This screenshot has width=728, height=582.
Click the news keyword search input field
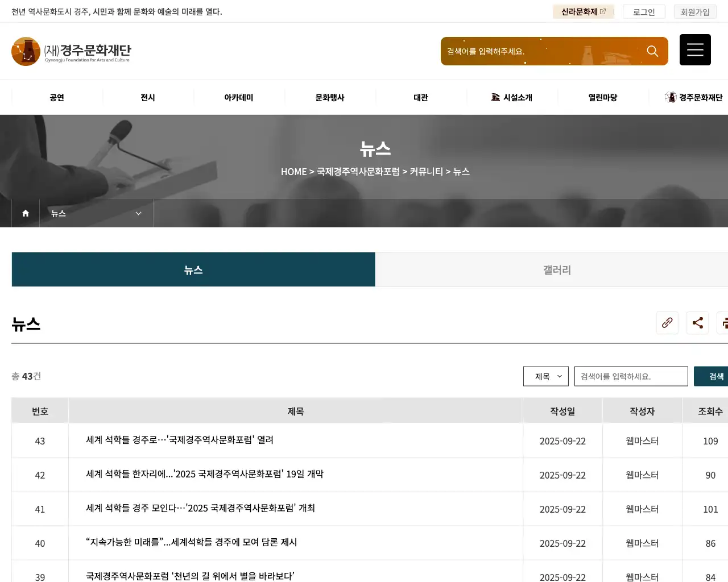[631, 376]
